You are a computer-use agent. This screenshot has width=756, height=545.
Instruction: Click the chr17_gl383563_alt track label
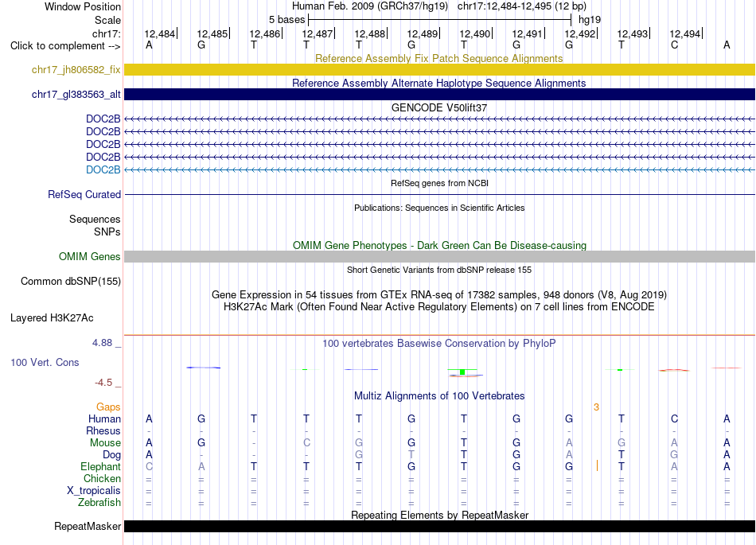pyautogui.click(x=76, y=94)
